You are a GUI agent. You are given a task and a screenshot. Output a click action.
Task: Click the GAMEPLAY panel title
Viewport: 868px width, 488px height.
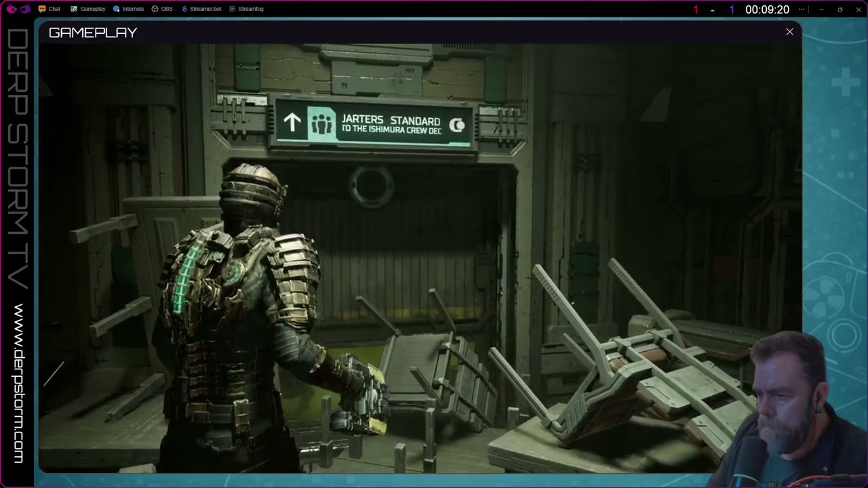[93, 33]
